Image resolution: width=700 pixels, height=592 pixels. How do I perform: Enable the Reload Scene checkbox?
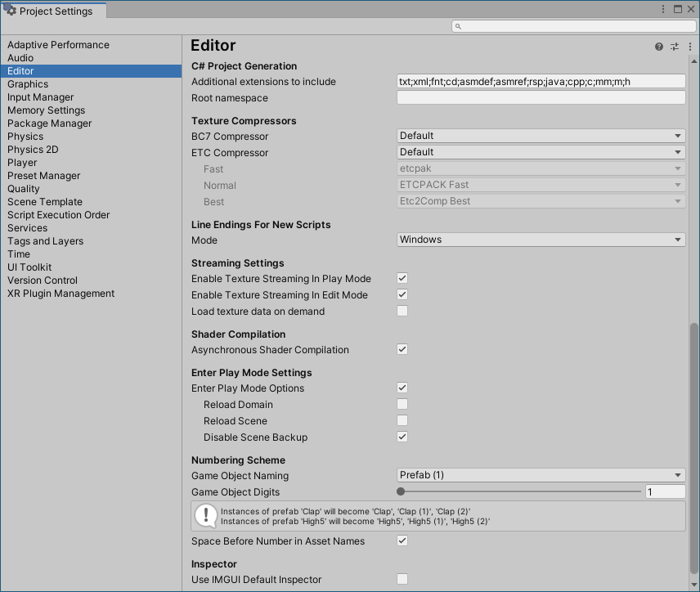tap(402, 420)
